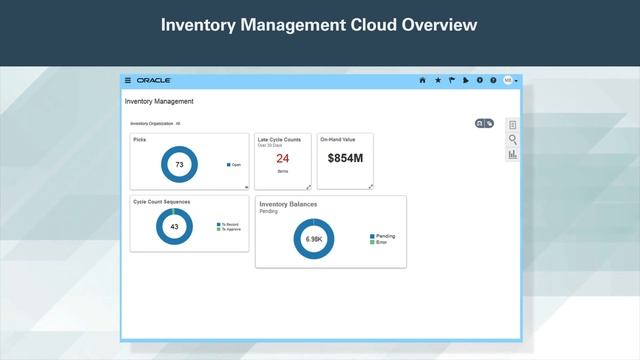The width and height of the screenshot is (640, 360).
Task: Open the Analytics bar chart panel icon
Action: coord(513,154)
